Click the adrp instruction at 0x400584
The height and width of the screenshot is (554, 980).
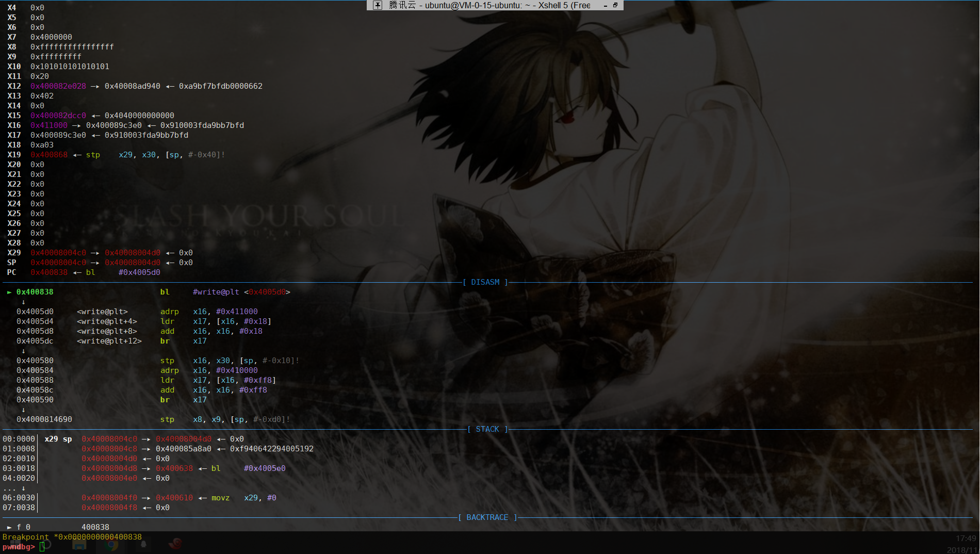(170, 370)
